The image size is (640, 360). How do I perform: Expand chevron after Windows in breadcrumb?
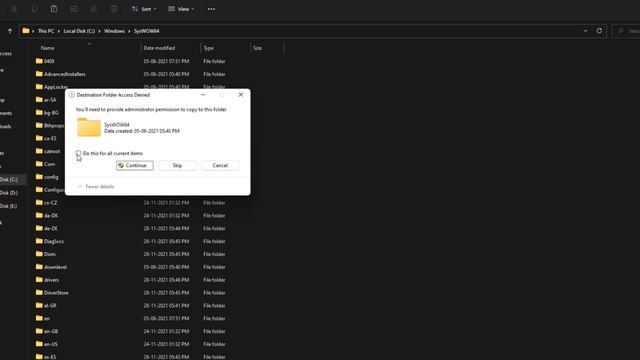(129, 31)
